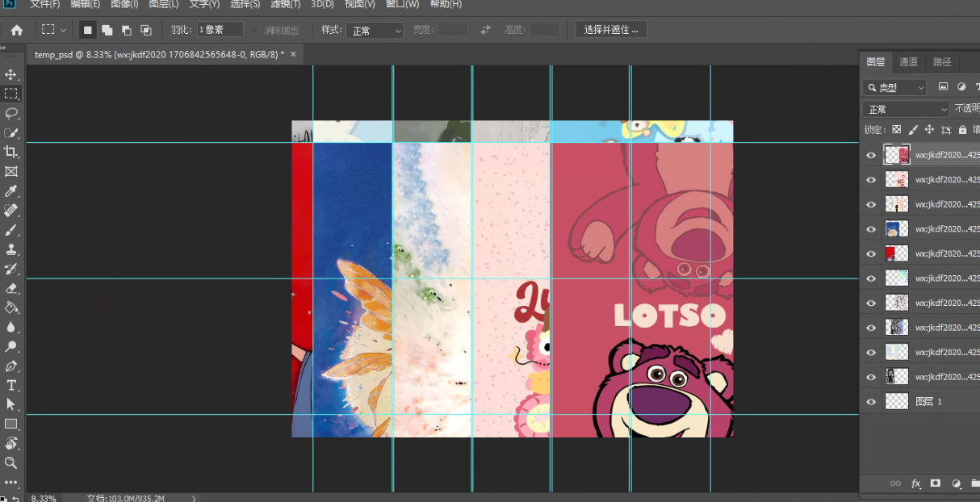Toggle adjustment layer filter icon
The height and width of the screenshot is (502, 980).
[x=961, y=86]
